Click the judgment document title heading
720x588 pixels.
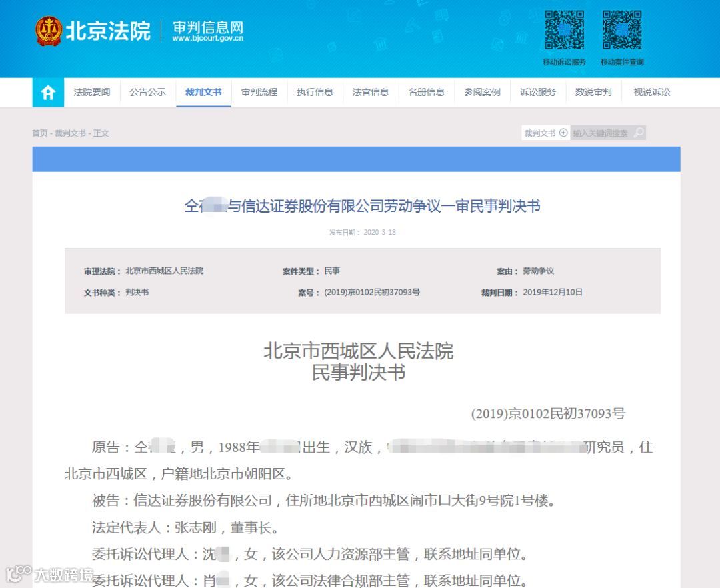(x=362, y=206)
